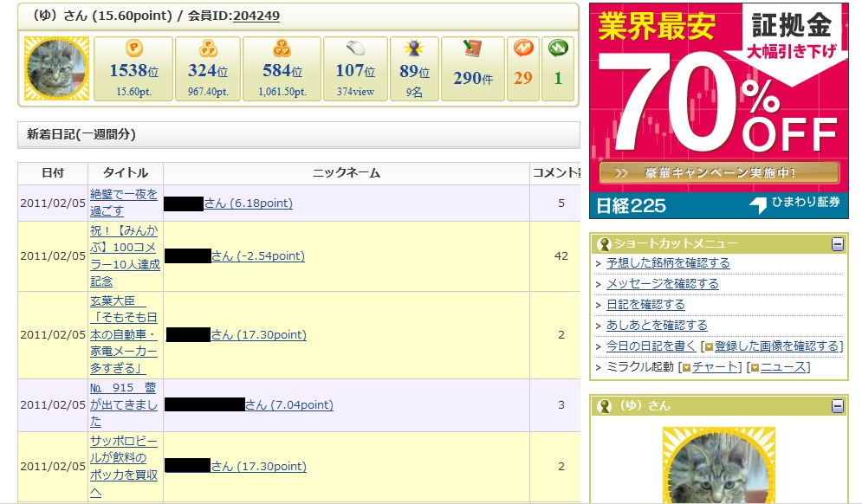Open nickname link with 7.04point

coord(289,405)
